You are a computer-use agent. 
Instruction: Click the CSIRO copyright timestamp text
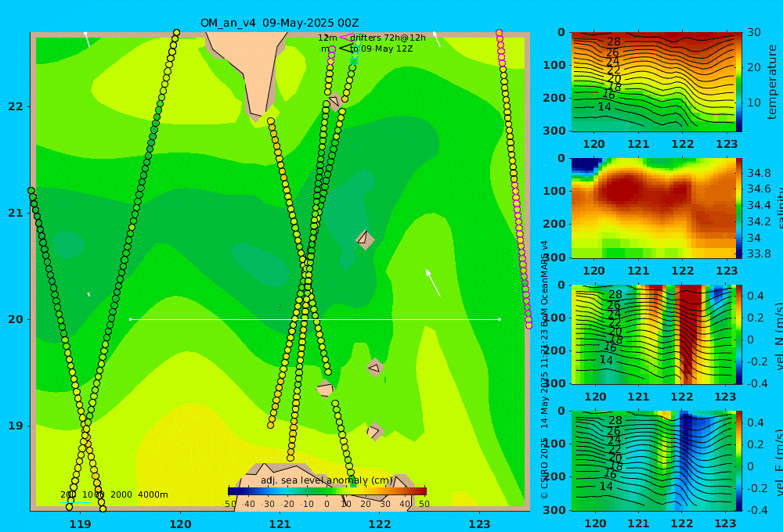(x=544, y=369)
